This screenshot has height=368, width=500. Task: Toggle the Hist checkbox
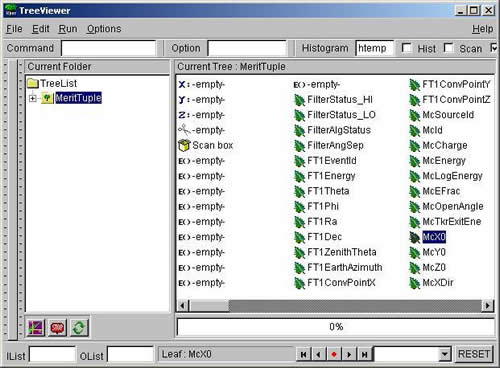click(x=407, y=48)
